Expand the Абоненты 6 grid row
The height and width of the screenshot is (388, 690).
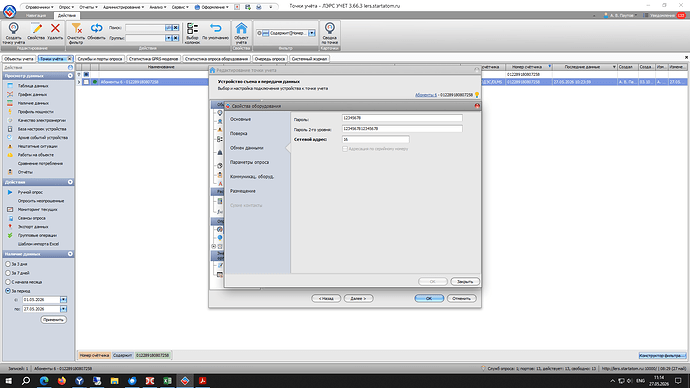coord(79,82)
